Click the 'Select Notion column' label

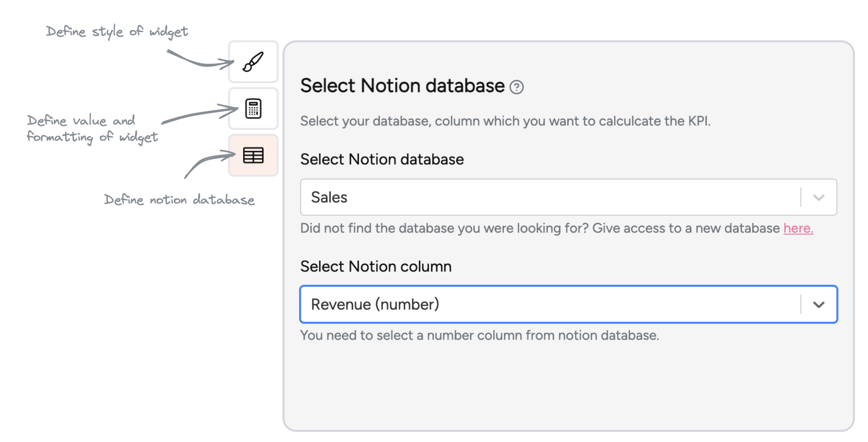[376, 266]
